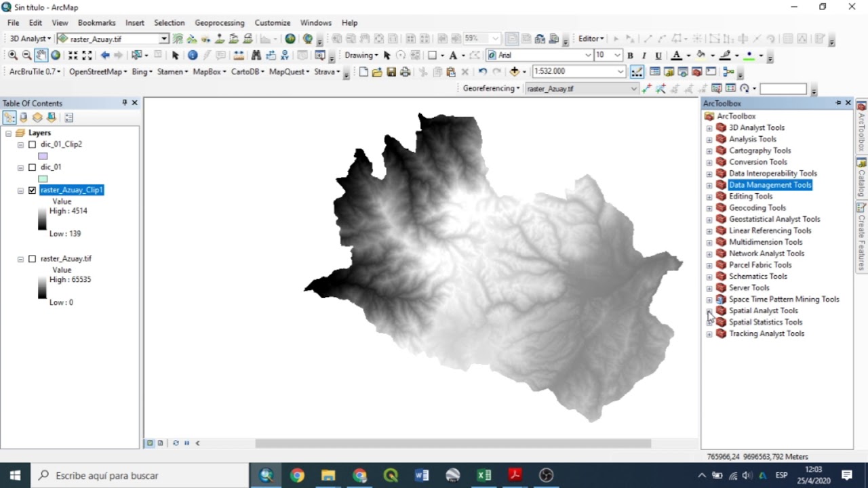The height and width of the screenshot is (488, 868).
Task: Enable the dic_01_Clip2 layer checkbox
Action: pos(32,144)
